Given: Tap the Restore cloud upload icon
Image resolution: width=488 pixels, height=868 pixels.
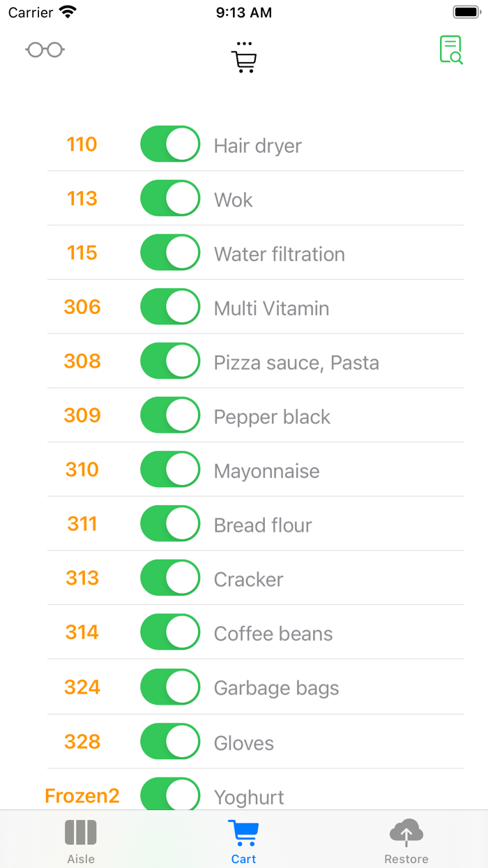Looking at the screenshot, I should pyautogui.click(x=406, y=833).
